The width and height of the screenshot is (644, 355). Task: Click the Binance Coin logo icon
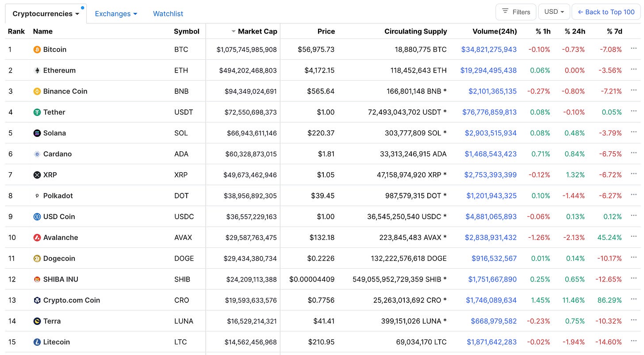pyautogui.click(x=37, y=91)
